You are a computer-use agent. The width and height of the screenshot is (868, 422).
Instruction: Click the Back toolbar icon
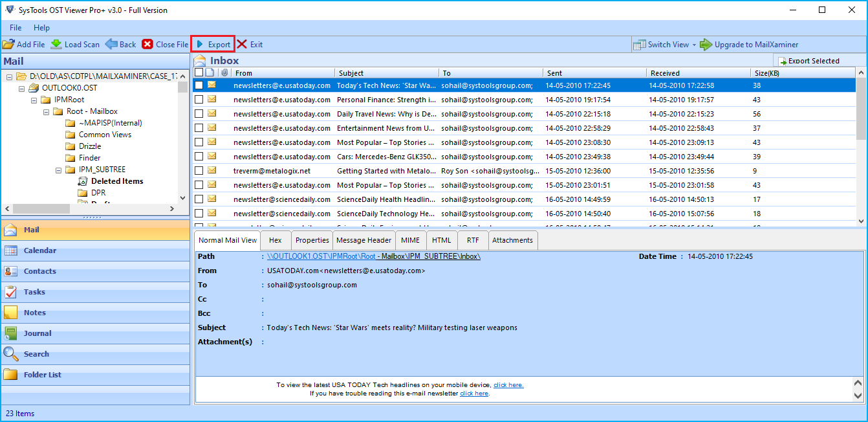[120, 44]
